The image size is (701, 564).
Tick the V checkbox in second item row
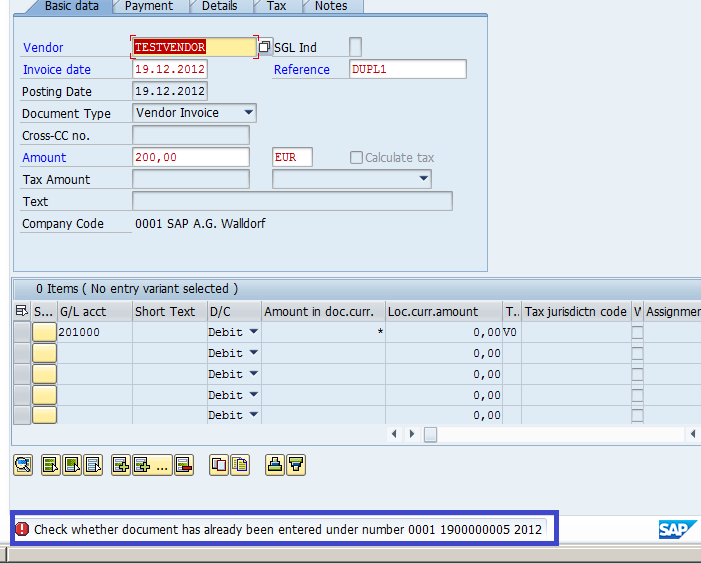(638, 354)
